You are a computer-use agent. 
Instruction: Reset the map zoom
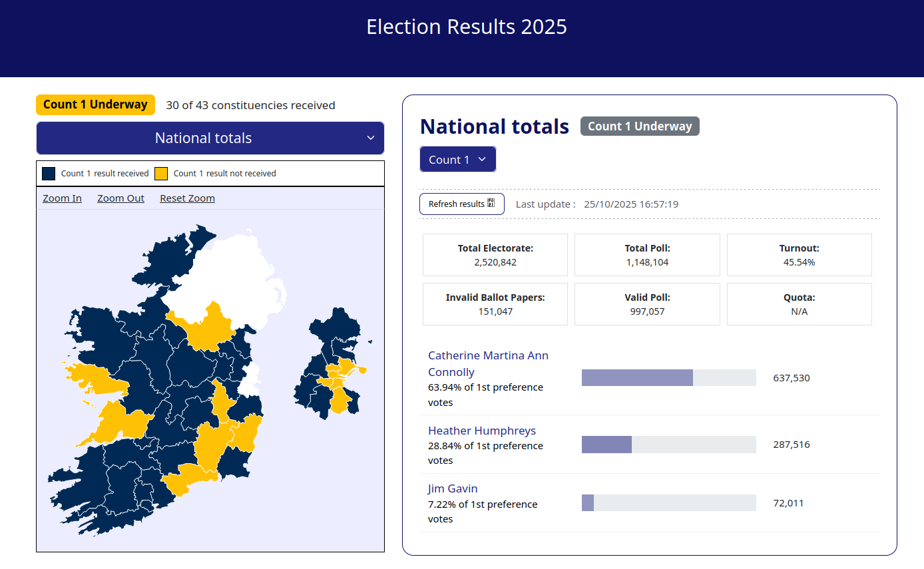[x=187, y=198]
